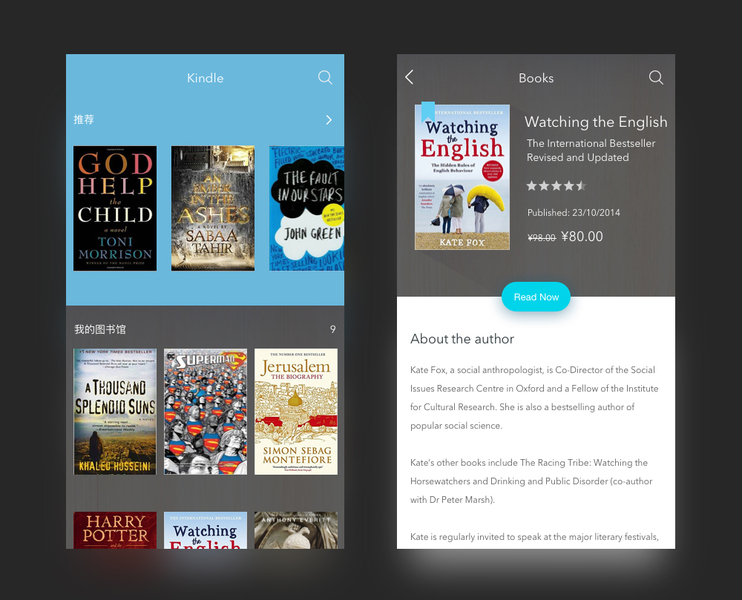Click the paragraph starting Kate Fox, a social

point(534,397)
